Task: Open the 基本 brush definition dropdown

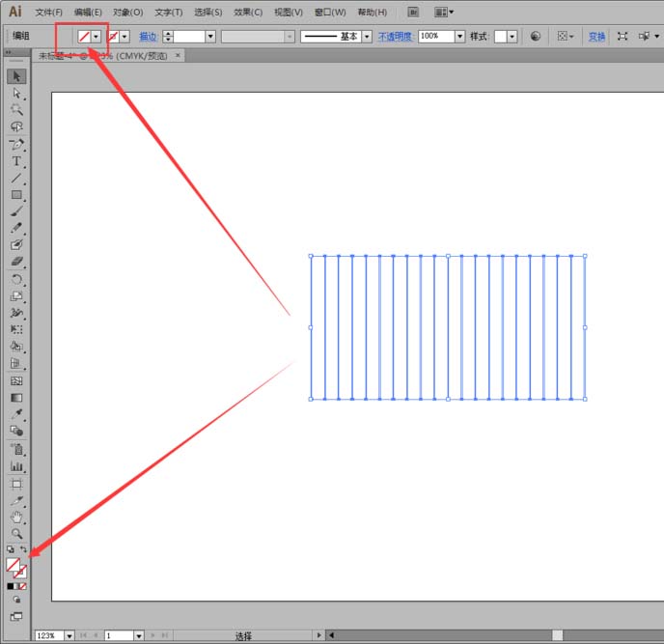Action: [367, 37]
